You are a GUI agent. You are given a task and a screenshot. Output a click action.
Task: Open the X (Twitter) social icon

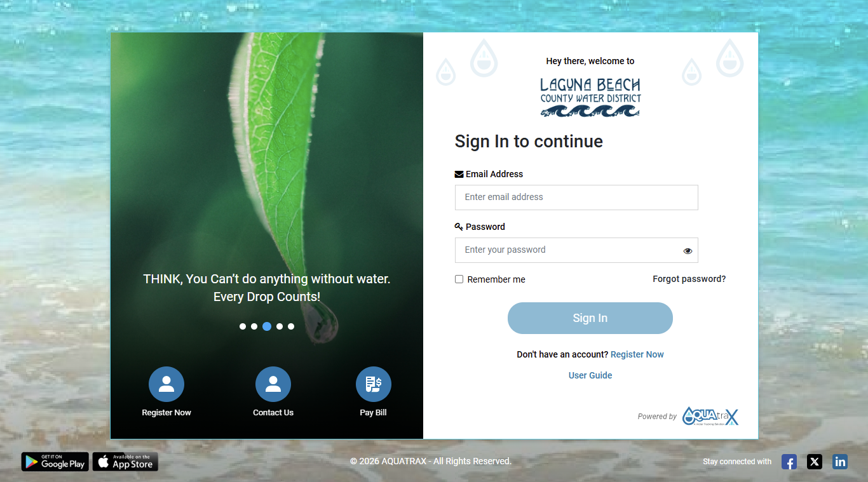pos(815,462)
